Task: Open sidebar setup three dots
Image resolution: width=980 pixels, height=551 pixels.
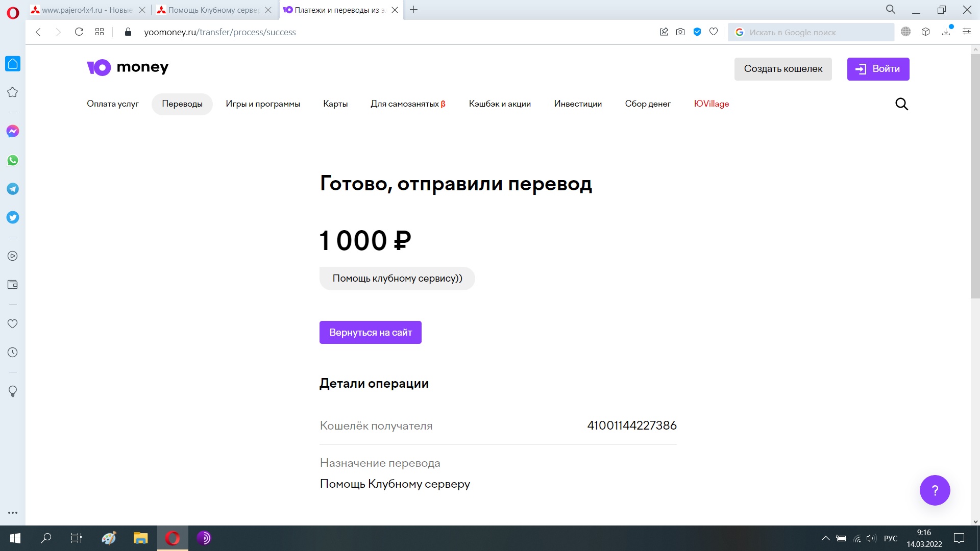Action: (13, 513)
